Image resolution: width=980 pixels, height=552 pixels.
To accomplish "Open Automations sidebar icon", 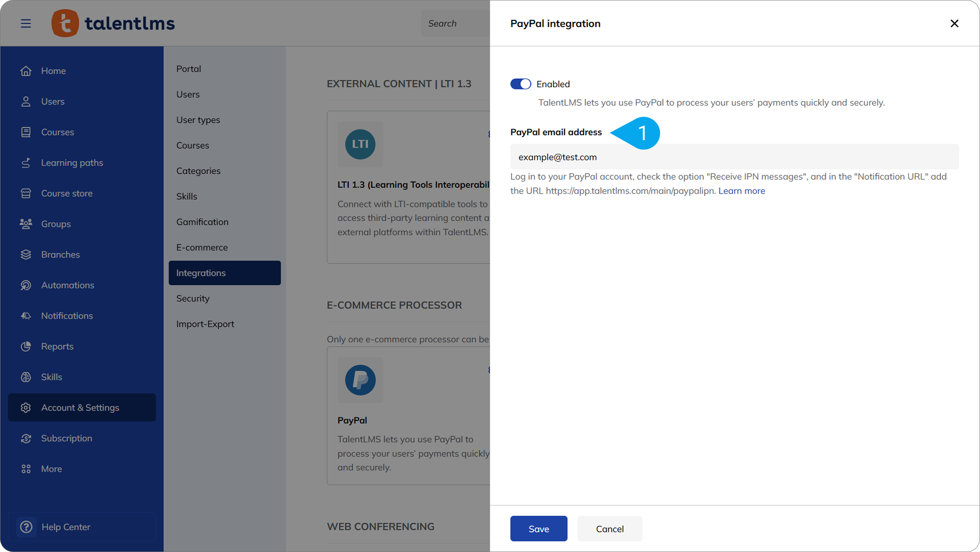I will 26,285.
